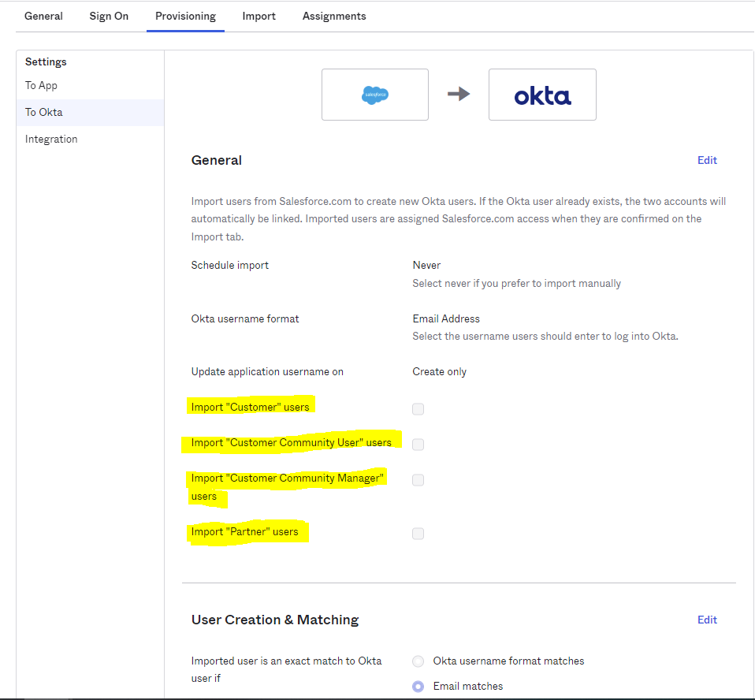Viewport: 755px width, 700px height.
Task: Open the General tab
Action: click(43, 16)
